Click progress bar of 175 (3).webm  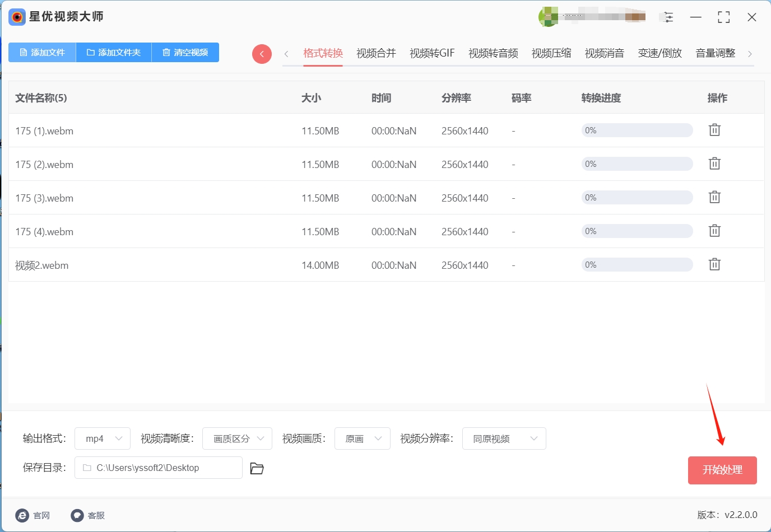[637, 198]
